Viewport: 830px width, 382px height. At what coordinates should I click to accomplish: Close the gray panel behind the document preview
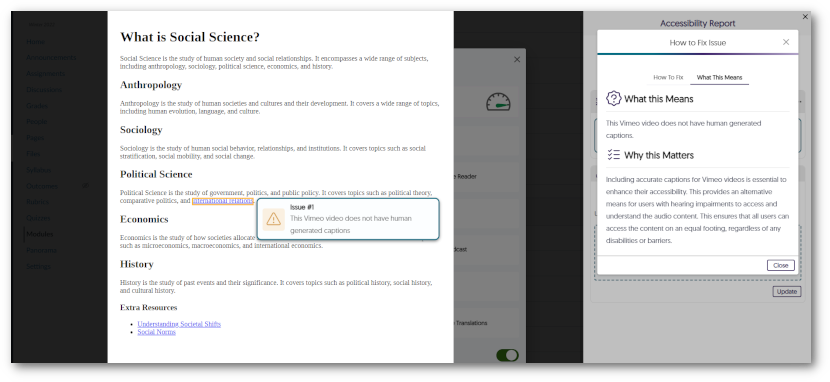[x=517, y=60]
